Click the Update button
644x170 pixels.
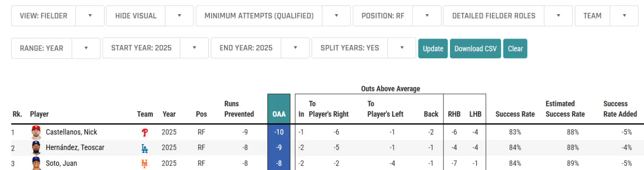(x=433, y=49)
